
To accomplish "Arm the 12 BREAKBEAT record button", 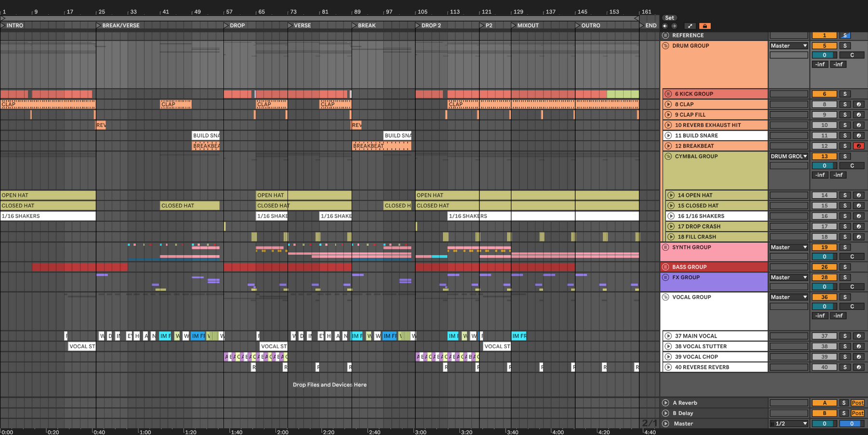I will [858, 146].
